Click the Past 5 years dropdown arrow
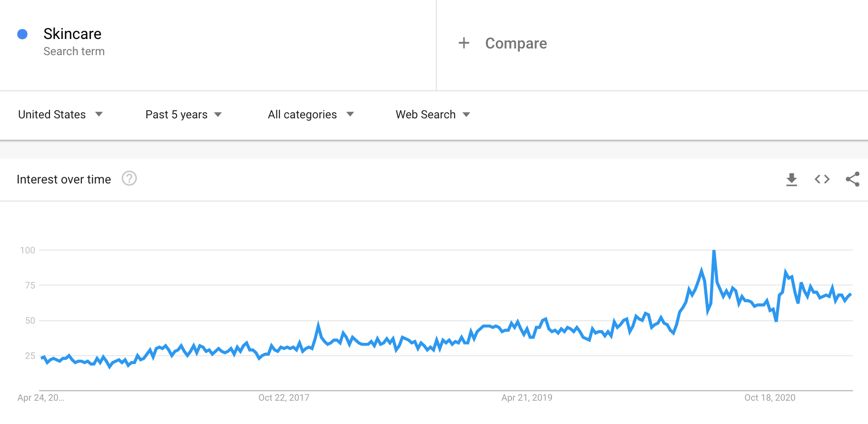 click(218, 115)
